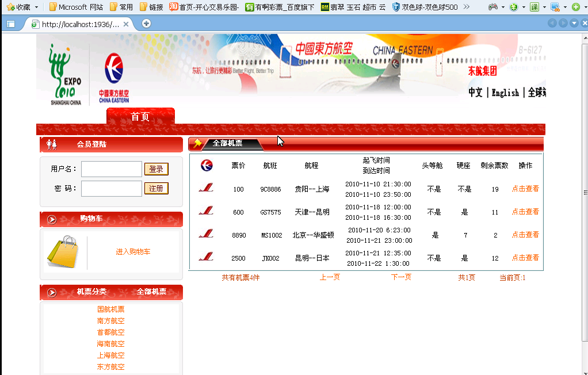Click the green globe toolbar icon
The width and height of the screenshot is (588, 375).
514,7
